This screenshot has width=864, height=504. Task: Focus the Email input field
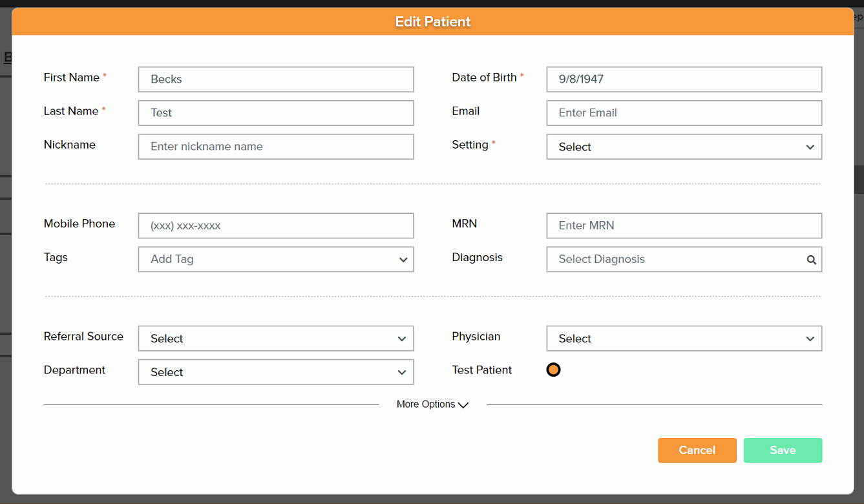[684, 112]
